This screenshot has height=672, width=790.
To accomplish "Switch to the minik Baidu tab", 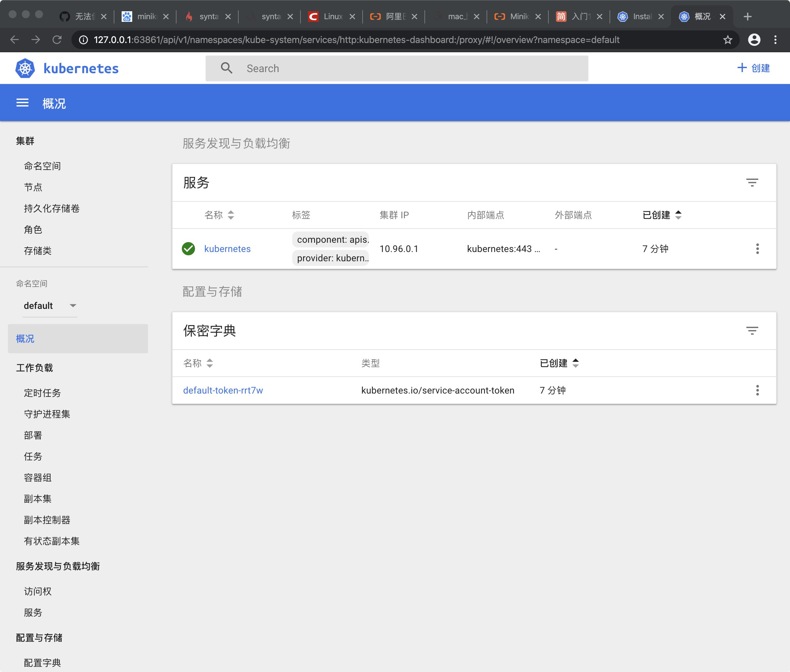I will point(145,17).
